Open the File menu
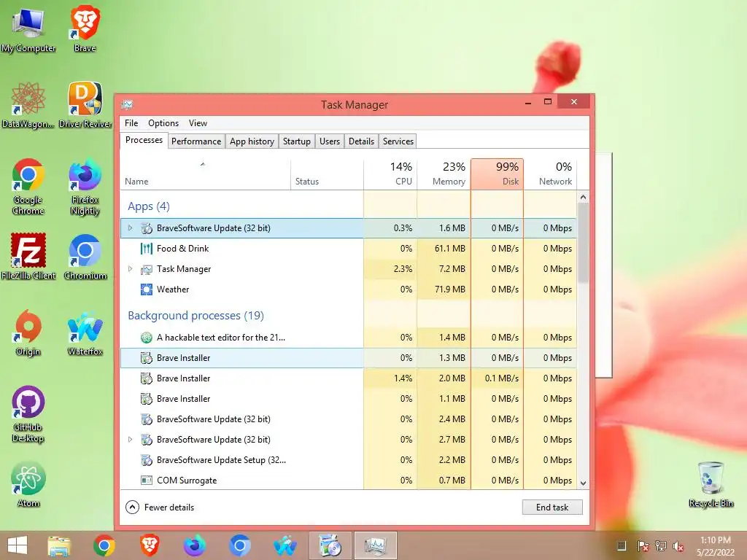The image size is (747, 560). [131, 123]
